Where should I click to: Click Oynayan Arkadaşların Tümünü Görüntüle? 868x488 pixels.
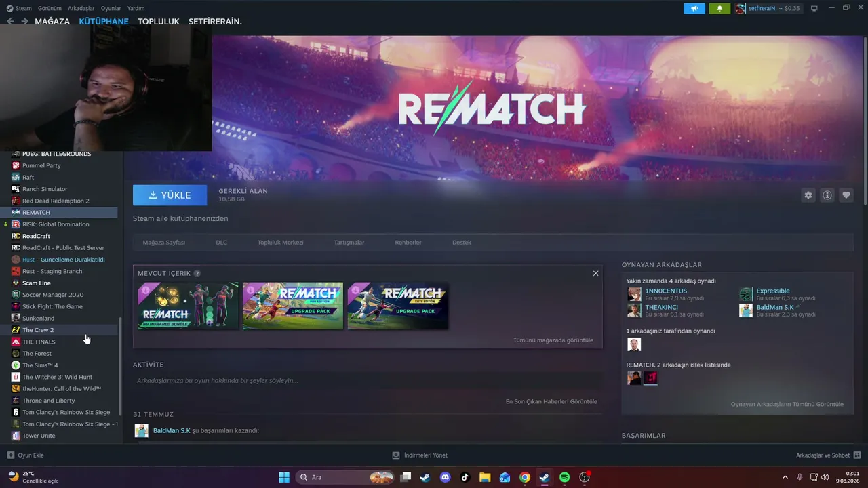(x=787, y=404)
